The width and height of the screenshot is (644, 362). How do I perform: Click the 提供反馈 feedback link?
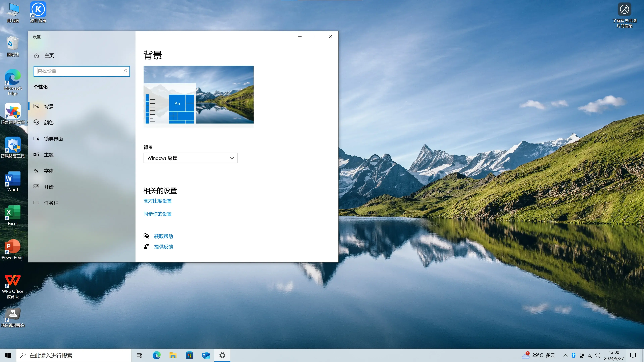click(163, 247)
